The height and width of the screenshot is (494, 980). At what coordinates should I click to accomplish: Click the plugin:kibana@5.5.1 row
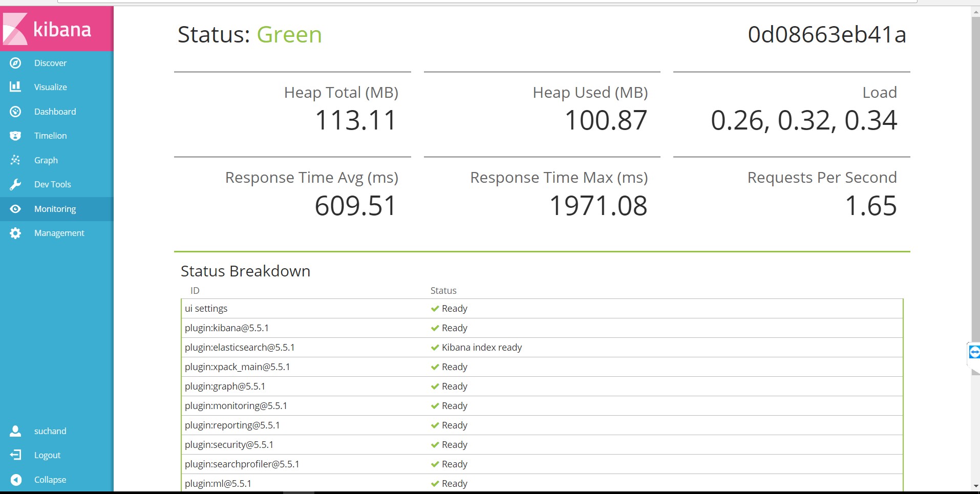pos(542,328)
